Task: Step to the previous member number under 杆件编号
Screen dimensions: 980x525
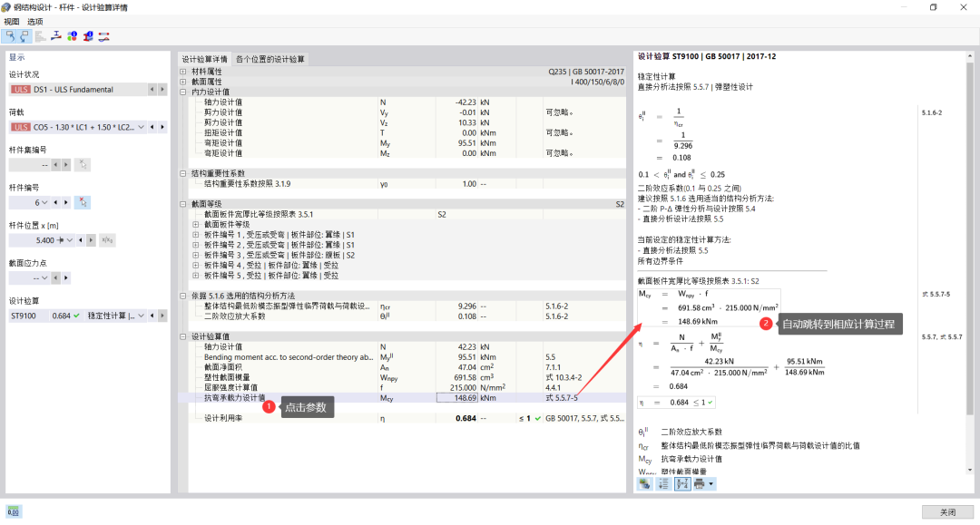Action: coord(55,202)
